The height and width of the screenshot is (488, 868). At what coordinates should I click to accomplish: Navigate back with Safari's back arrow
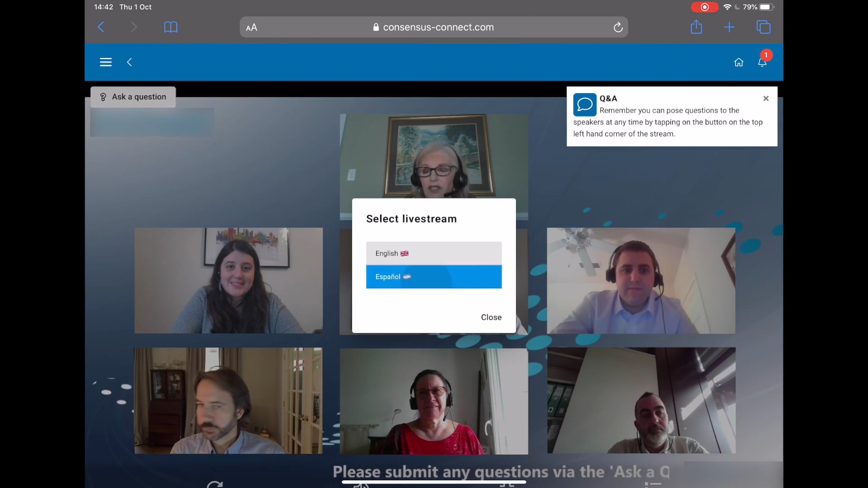point(101,27)
